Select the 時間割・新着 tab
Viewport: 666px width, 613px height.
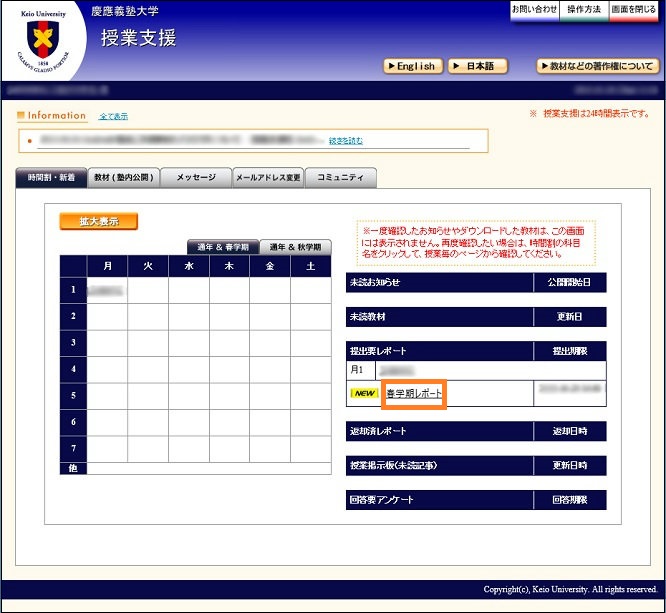51,177
